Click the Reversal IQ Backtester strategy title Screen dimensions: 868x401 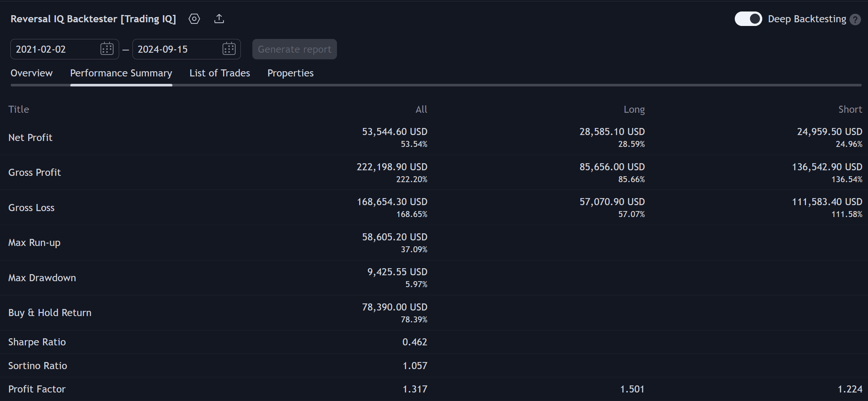point(93,19)
